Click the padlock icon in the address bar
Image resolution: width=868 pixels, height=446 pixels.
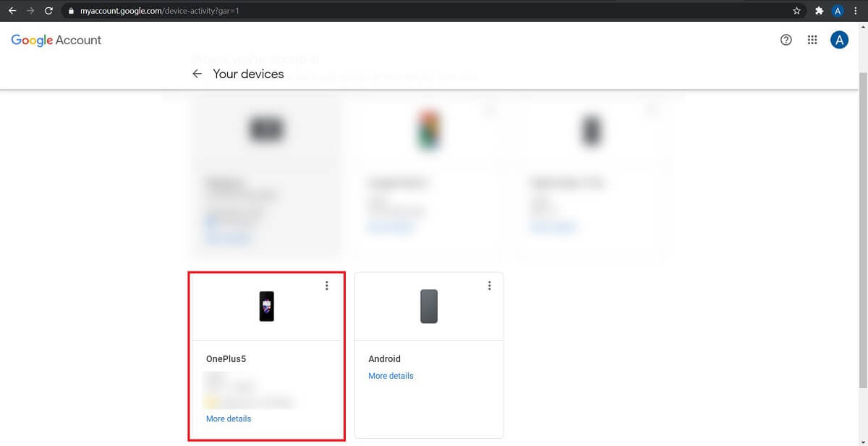(x=71, y=10)
